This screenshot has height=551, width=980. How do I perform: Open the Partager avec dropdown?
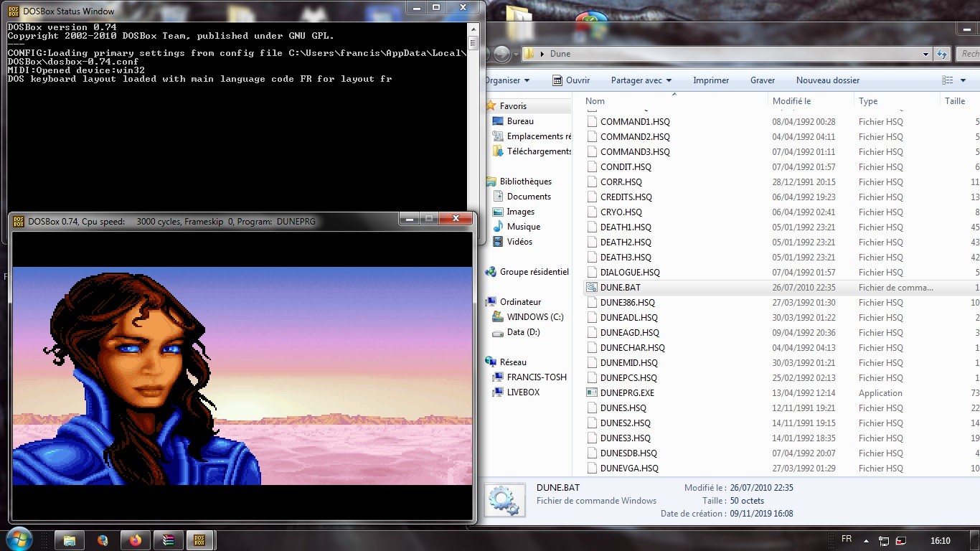point(641,80)
